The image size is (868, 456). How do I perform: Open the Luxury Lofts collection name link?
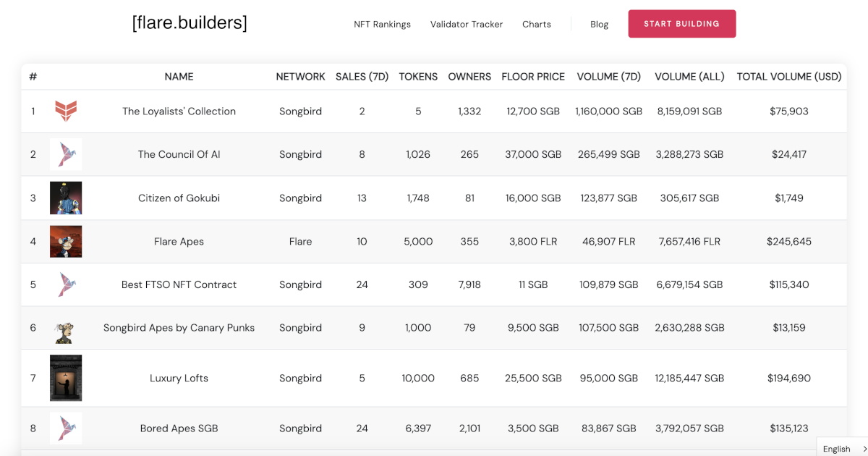point(179,378)
